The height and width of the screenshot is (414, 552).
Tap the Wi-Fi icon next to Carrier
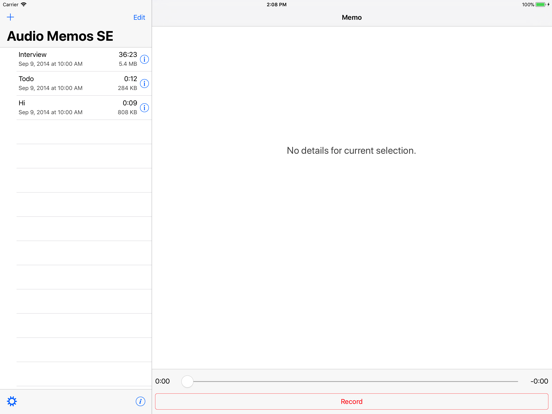24,5
